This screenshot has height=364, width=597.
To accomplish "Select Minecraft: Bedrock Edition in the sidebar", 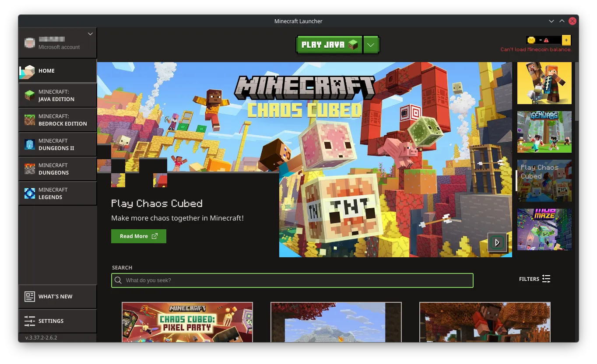I will point(57,120).
